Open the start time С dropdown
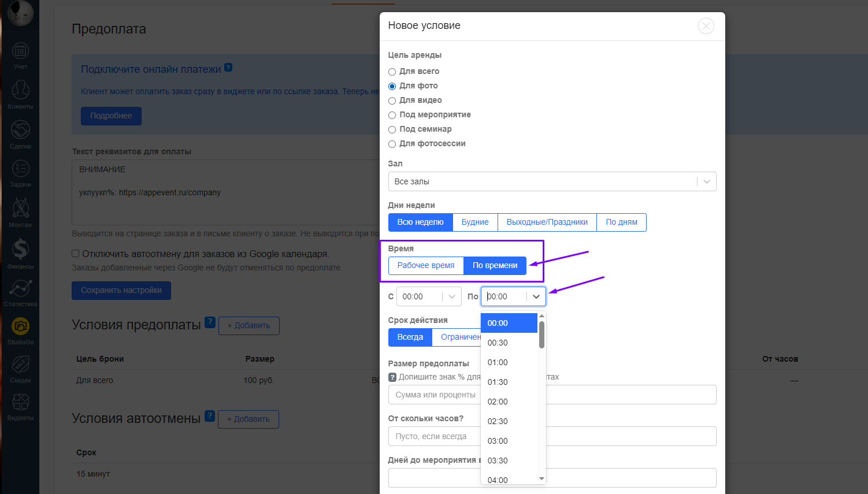This screenshot has height=494, width=868. click(x=429, y=296)
